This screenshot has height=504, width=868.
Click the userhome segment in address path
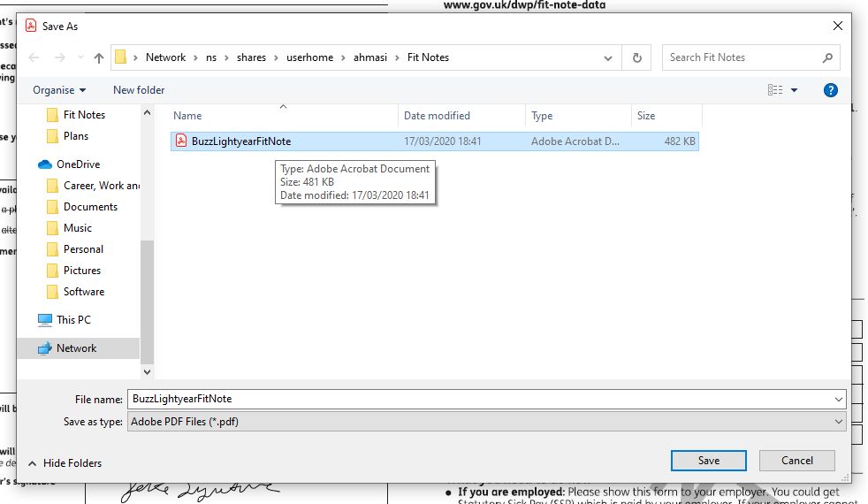pyautogui.click(x=309, y=57)
